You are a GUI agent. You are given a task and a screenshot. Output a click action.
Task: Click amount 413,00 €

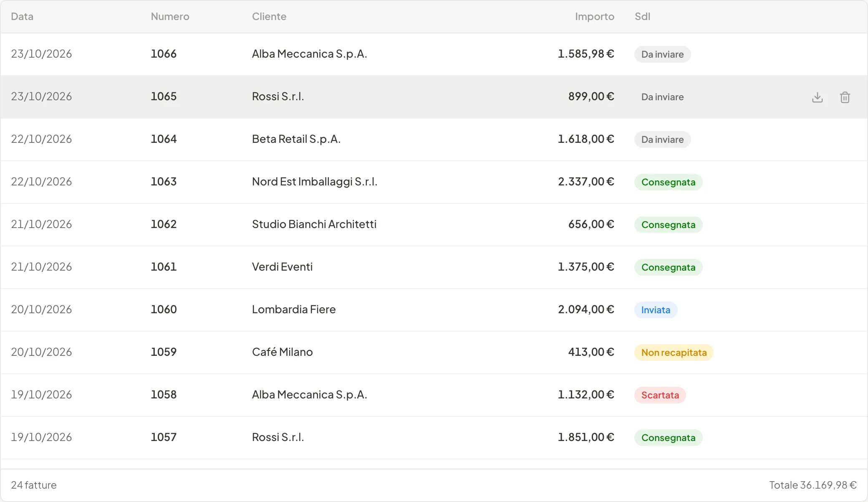[591, 352]
